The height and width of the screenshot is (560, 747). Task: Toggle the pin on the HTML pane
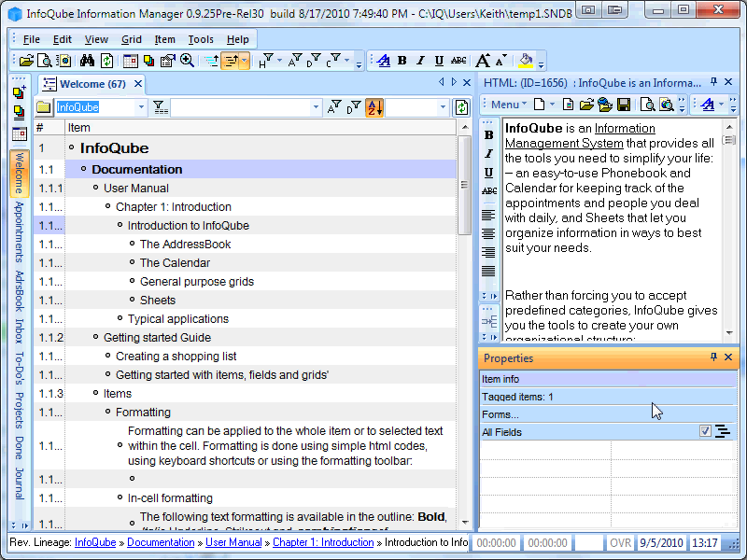(x=713, y=82)
